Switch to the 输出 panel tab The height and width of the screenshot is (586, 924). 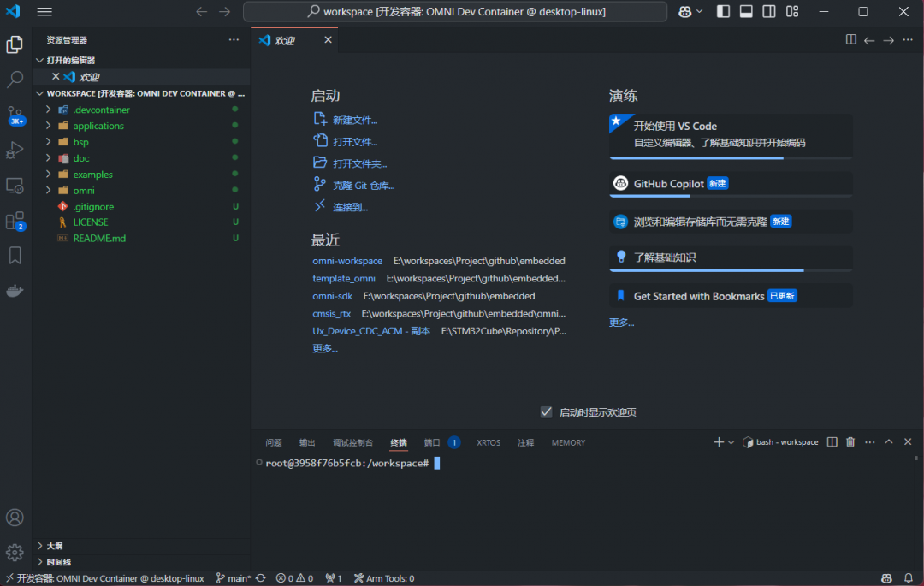(307, 443)
